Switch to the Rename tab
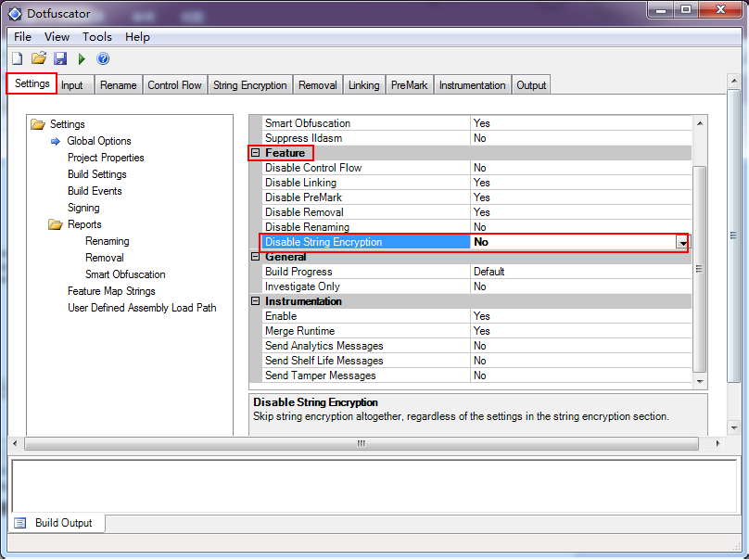 (118, 85)
